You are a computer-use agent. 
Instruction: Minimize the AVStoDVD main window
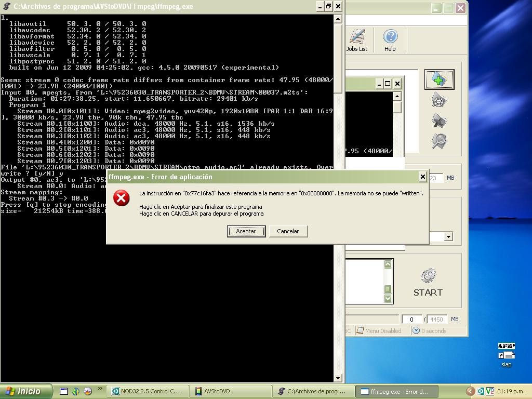pos(436,8)
